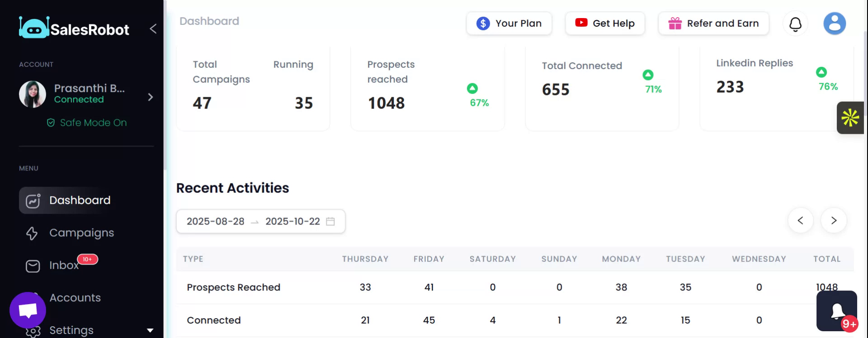Expand the Prasanthi account switcher chevron
Viewport: 868px width, 338px height.
[151, 97]
